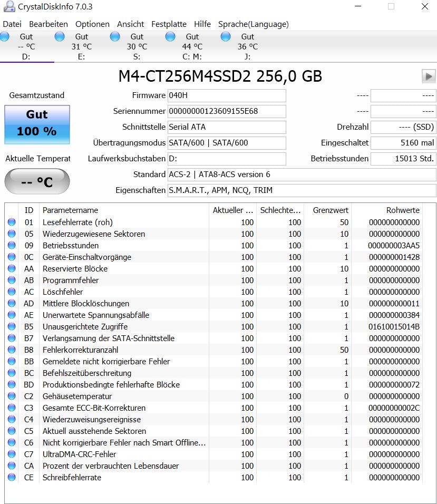Screen dimensions: 437x504
Task: Click the drive title M4-CT256M4SSD2 256,0 GB
Action: [220, 76]
